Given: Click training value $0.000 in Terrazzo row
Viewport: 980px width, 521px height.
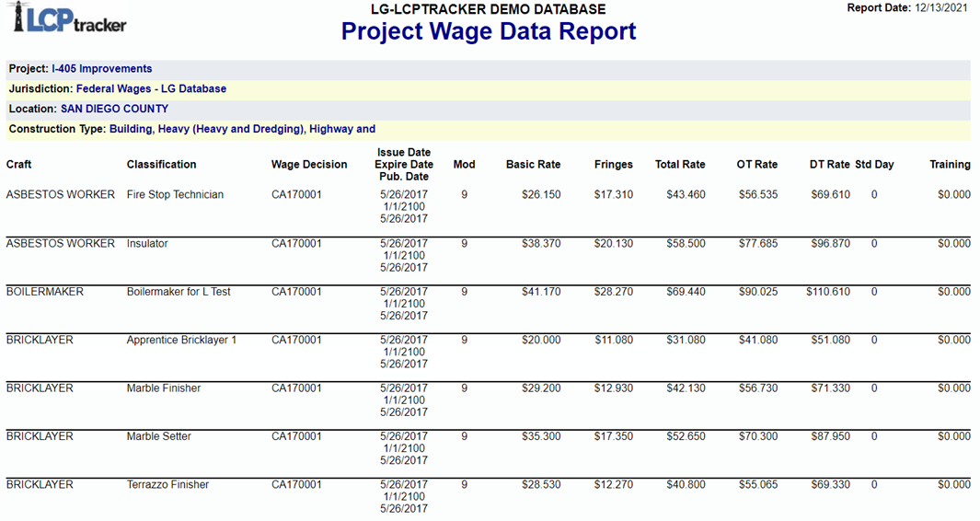Looking at the screenshot, I should tap(954, 485).
